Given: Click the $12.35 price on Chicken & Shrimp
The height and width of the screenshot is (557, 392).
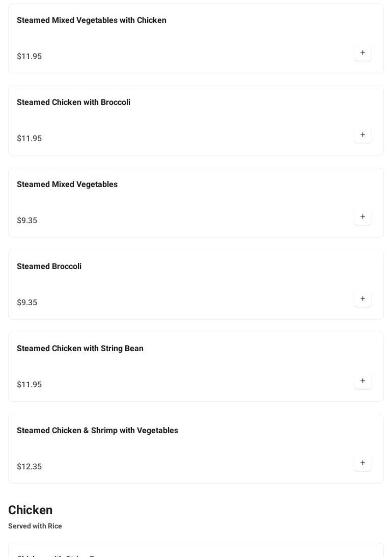Looking at the screenshot, I should (30, 467).
